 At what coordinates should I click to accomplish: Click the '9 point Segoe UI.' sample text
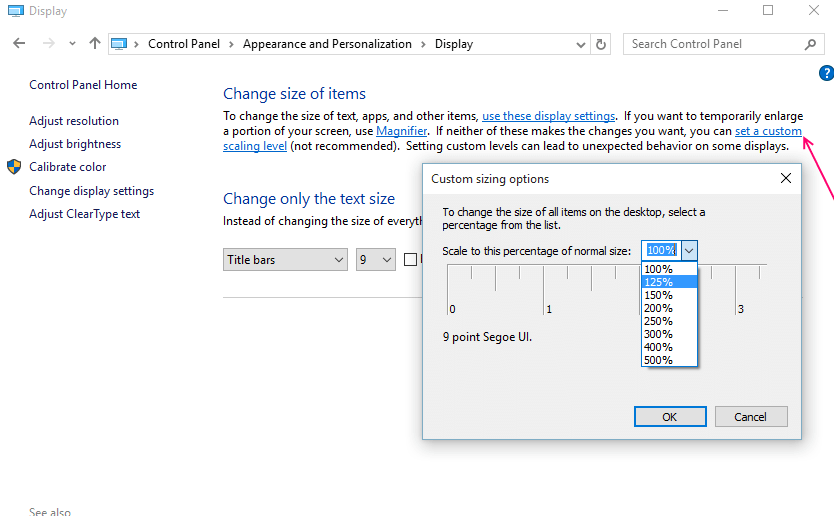click(487, 337)
